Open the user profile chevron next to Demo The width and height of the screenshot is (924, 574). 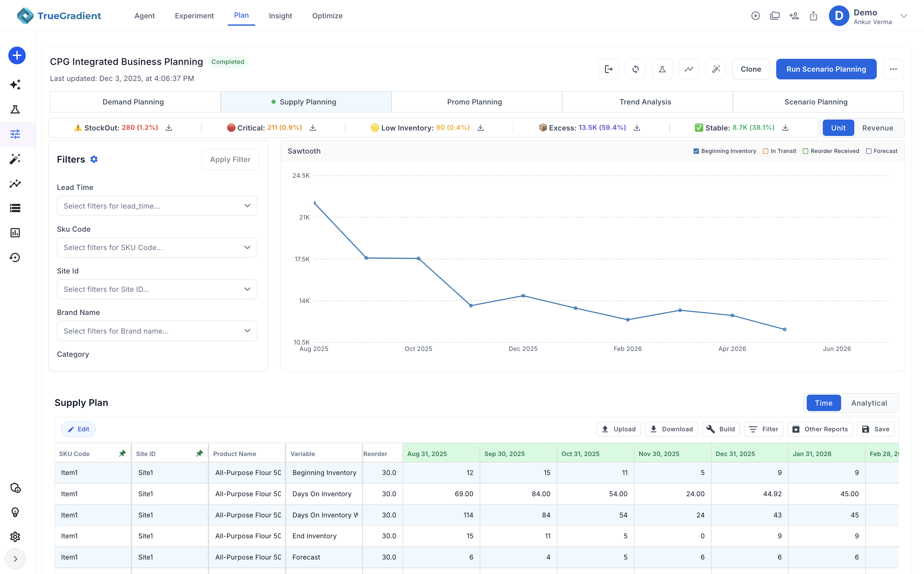pyautogui.click(x=904, y=15)
